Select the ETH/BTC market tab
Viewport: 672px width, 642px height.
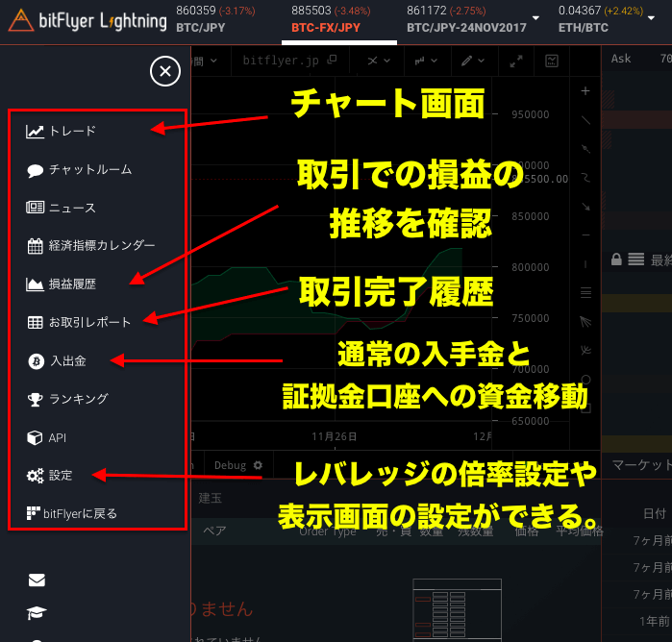[601, 19]
